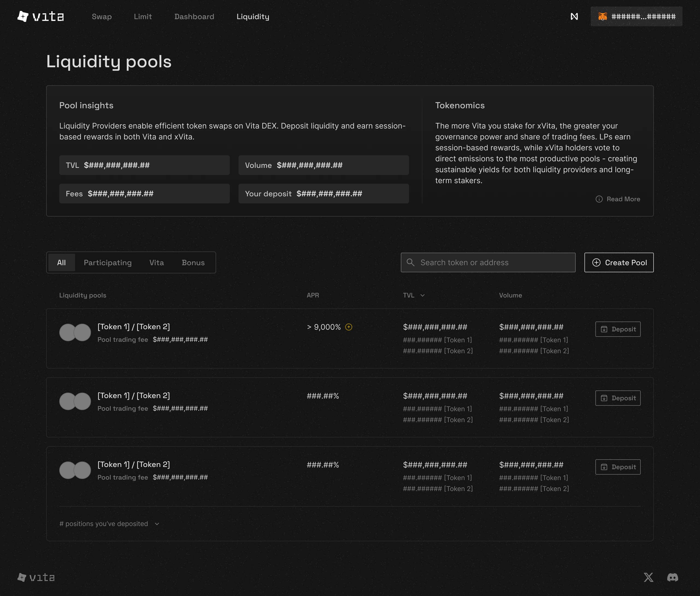The image size is (700, 596).
Task: Click the N icon next to the wallet
Action: pyautogui.click(x=574, y=16)
